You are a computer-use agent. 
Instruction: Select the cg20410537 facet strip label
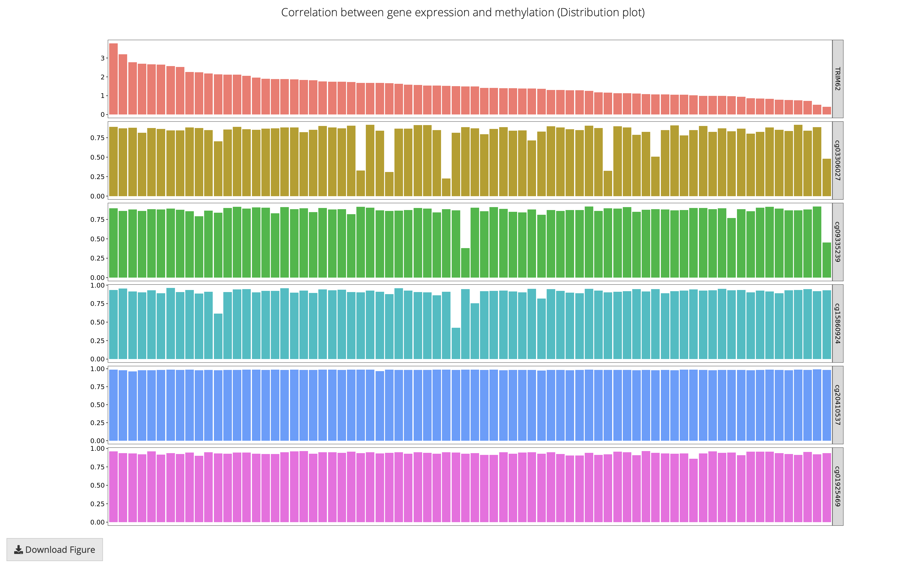coord(837,405)
